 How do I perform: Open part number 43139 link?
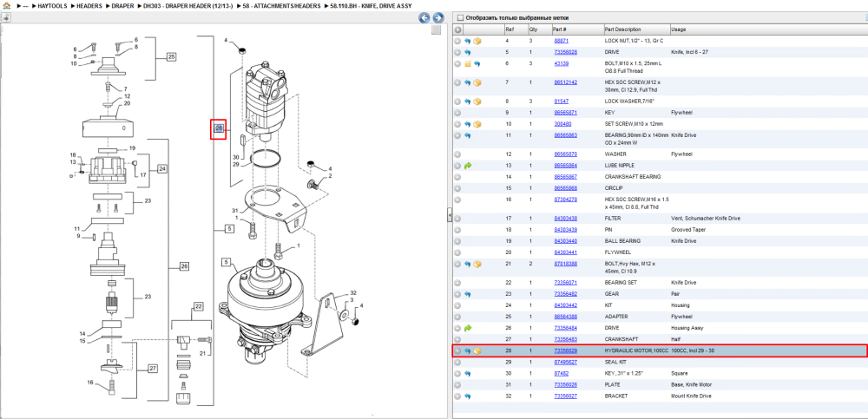(x=562, y=63)
